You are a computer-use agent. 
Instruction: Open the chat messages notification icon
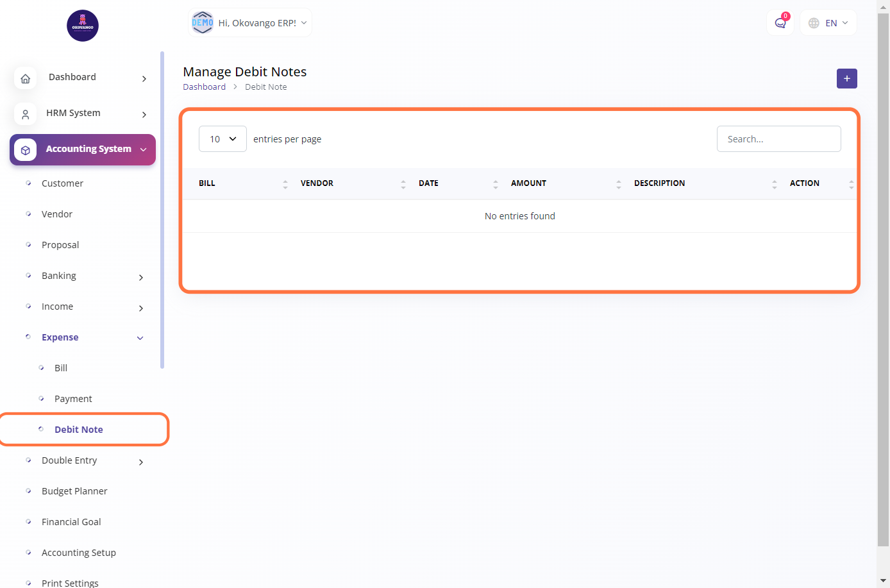pos(780,23)
